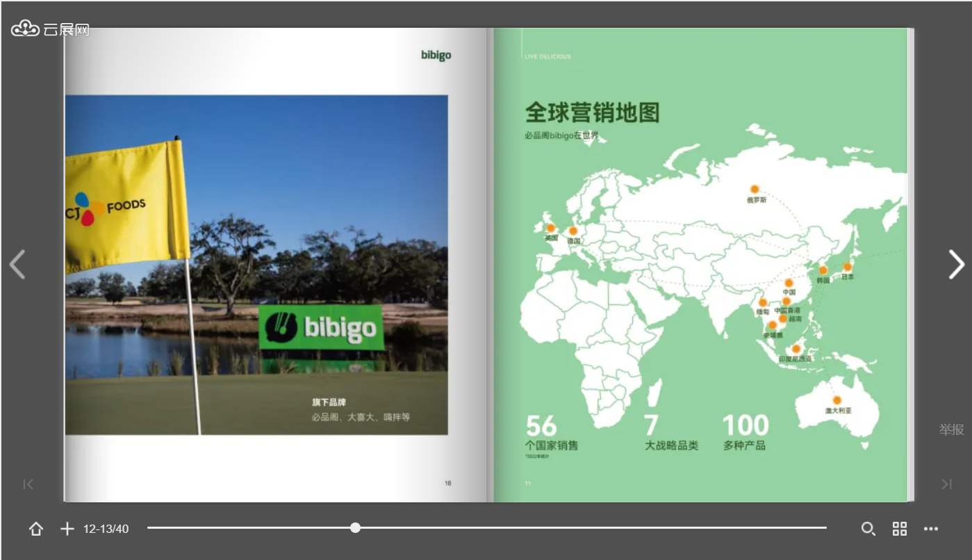Click the home icon in the bottom bar
This screenshot has height=560, width=972.
click(x=36, y=529)
